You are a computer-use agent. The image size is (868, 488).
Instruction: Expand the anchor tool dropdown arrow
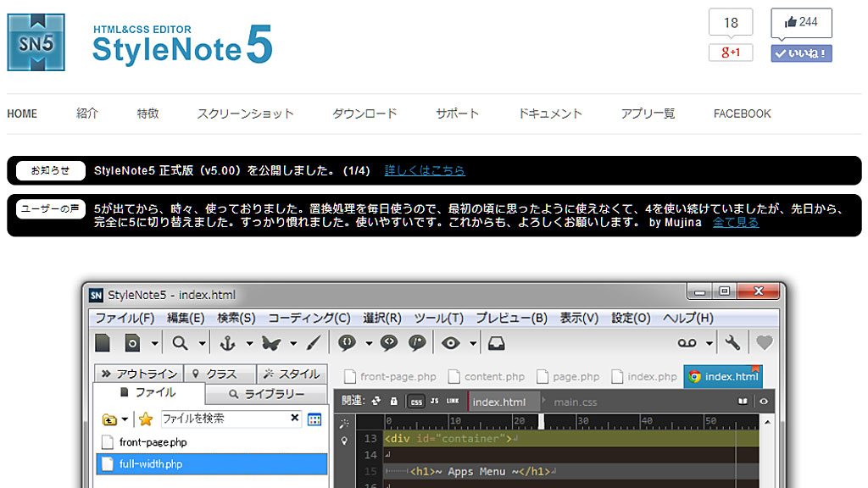pyautogui.click(x=250, y=344)
